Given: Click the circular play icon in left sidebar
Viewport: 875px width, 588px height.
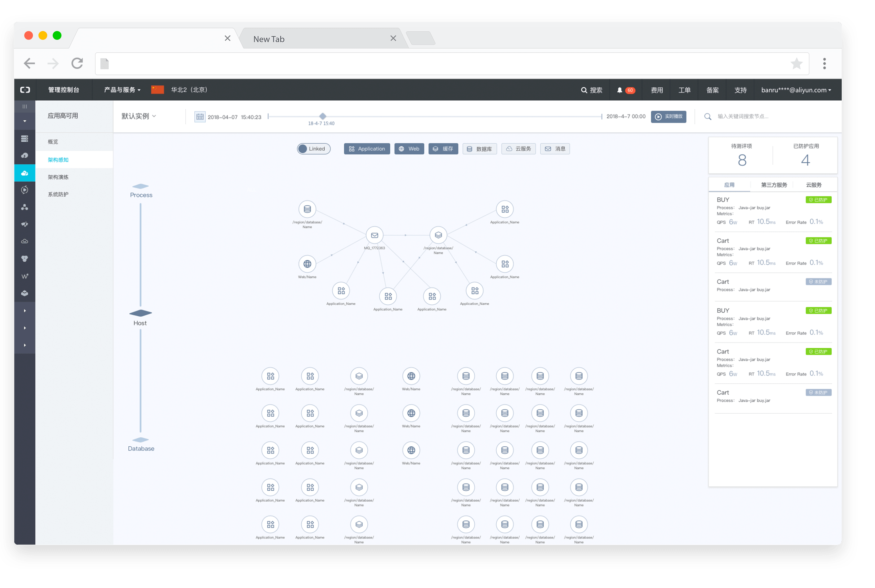Looking at the screenshot, I should click(25, 190).
